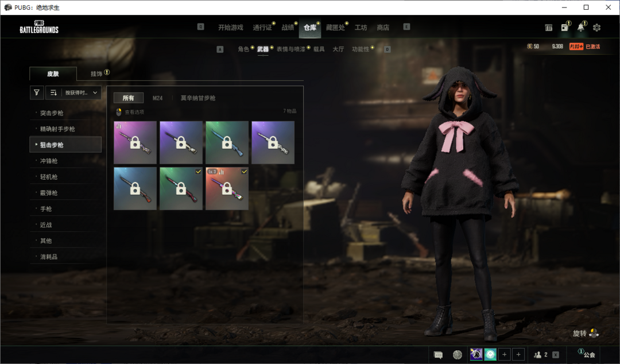The height and width of the screenshot is (364, 620).
Task: Click the news bulletin icon beside the bell
Action: (565, 28)
